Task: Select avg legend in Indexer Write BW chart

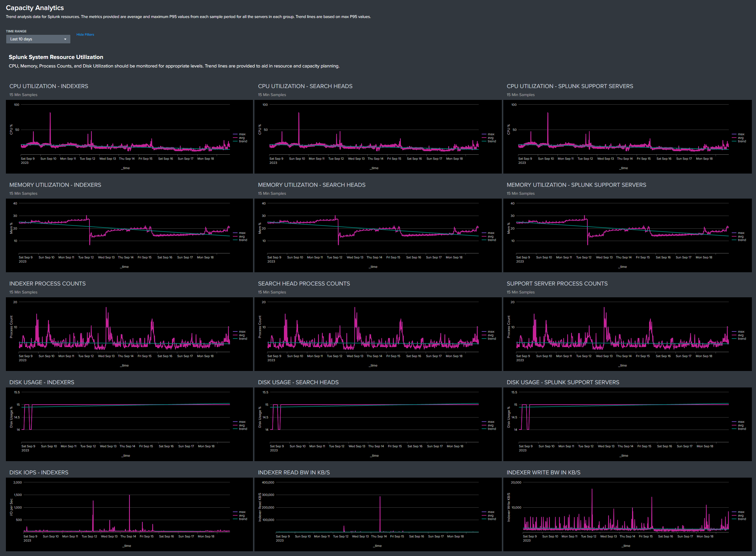Action: click(x=738, y=516)
